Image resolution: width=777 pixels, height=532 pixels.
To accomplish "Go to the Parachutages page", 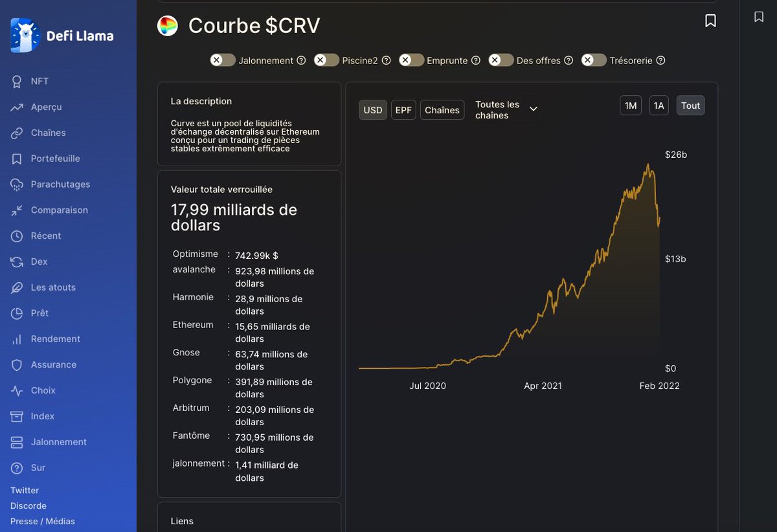I will pos(61,184).
